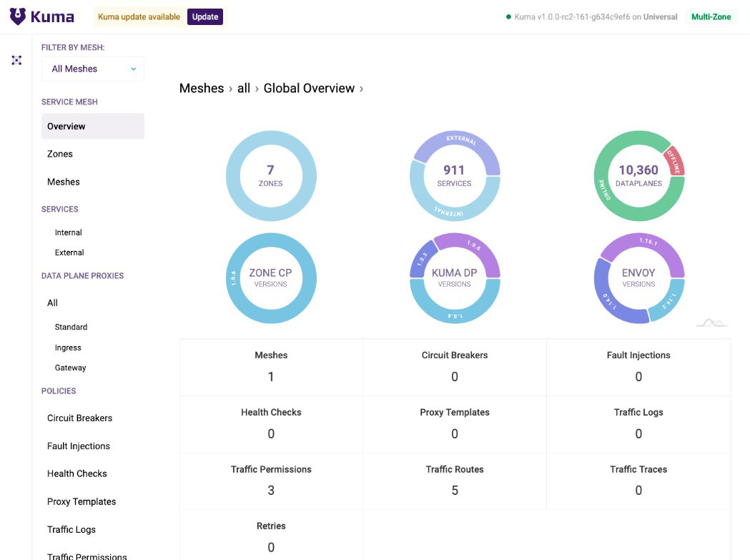750x560 pixels.
Task: Open the All Meshes filter dropdown
Action: (93, 69)
